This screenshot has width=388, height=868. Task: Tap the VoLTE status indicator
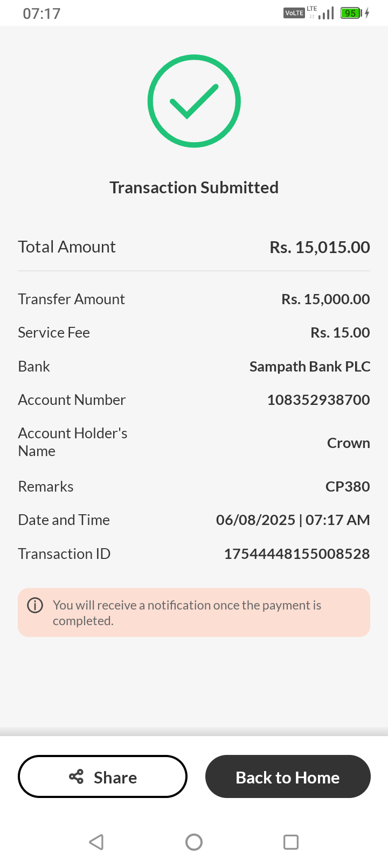point(294,13)
